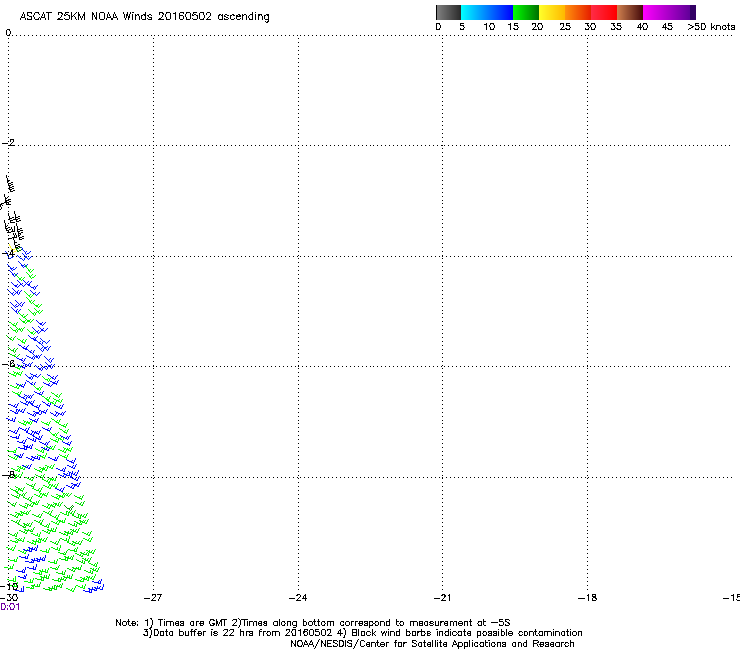Click the gray 0-5 knots color swatch

(448, 12)
